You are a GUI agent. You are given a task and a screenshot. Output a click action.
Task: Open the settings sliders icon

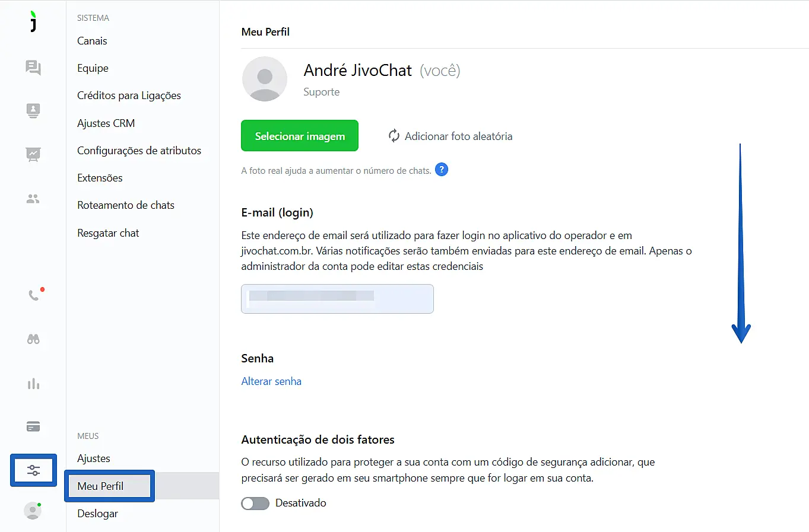[33, 470]
